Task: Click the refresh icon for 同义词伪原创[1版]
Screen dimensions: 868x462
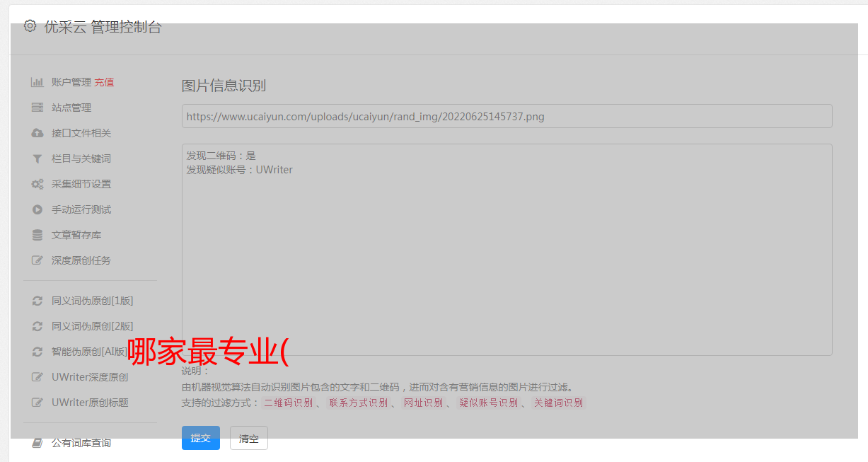Action: coord(37,301)
